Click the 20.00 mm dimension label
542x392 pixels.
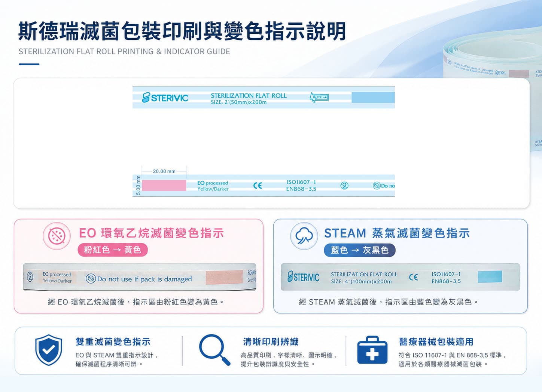tap(164, 171)
